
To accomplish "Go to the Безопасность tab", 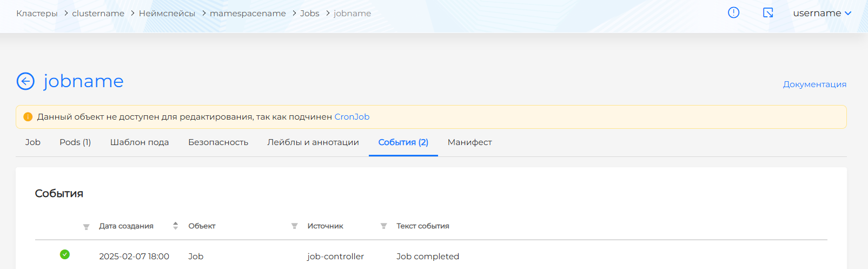I will tap(218, 142).
